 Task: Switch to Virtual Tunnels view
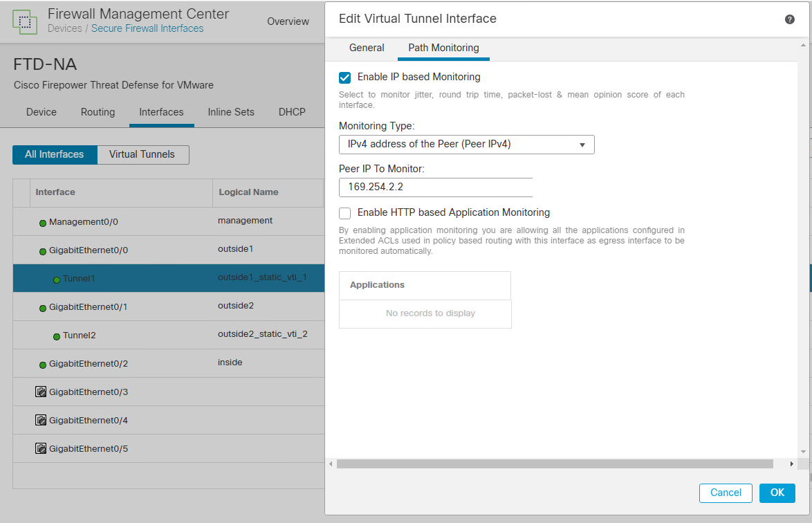(x=142, y=154)
